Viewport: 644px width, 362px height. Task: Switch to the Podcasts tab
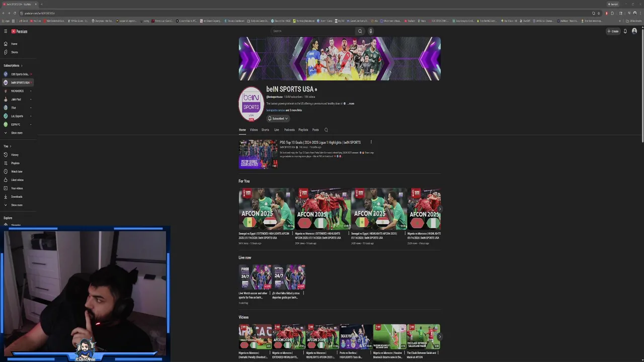click(289, 130)
